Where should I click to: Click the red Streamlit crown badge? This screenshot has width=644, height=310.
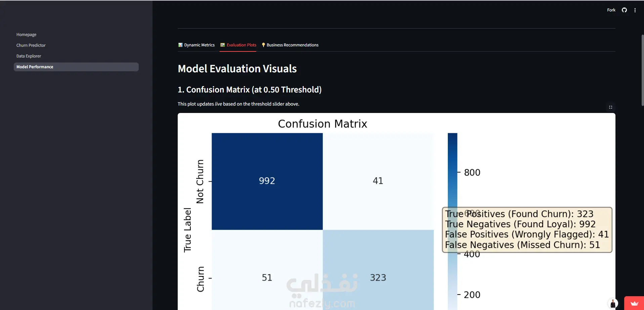tap(634, 303)
